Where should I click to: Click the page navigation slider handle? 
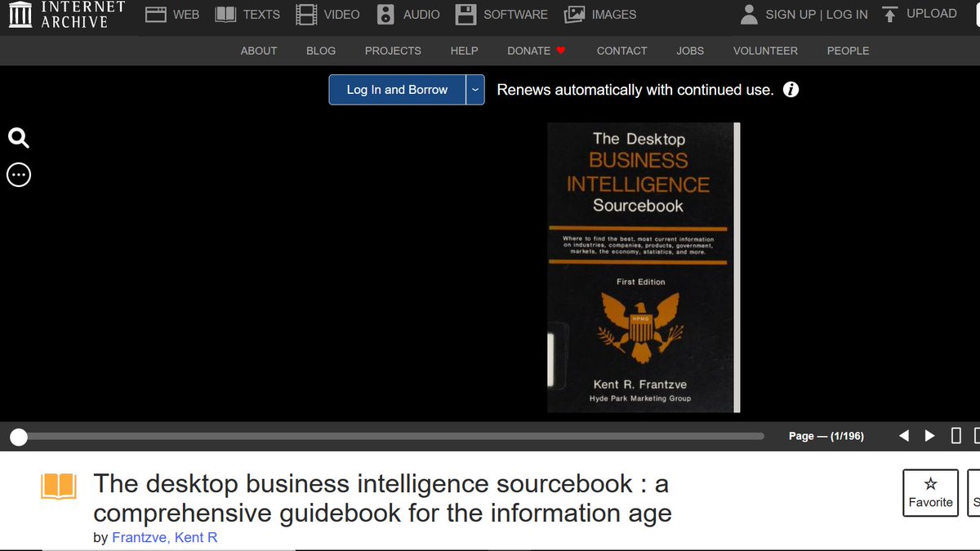[x=19, y=437]
